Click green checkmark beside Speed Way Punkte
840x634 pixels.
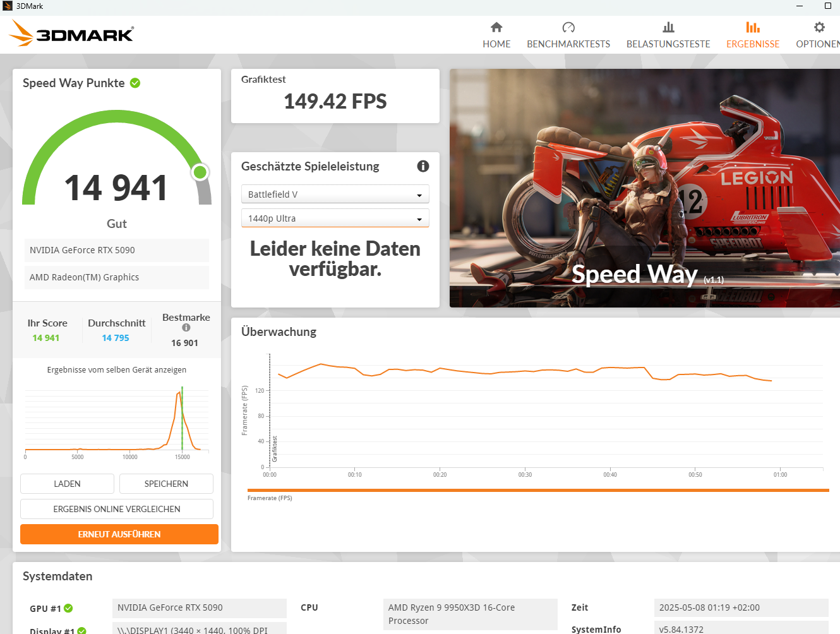(x=135, y=83)
